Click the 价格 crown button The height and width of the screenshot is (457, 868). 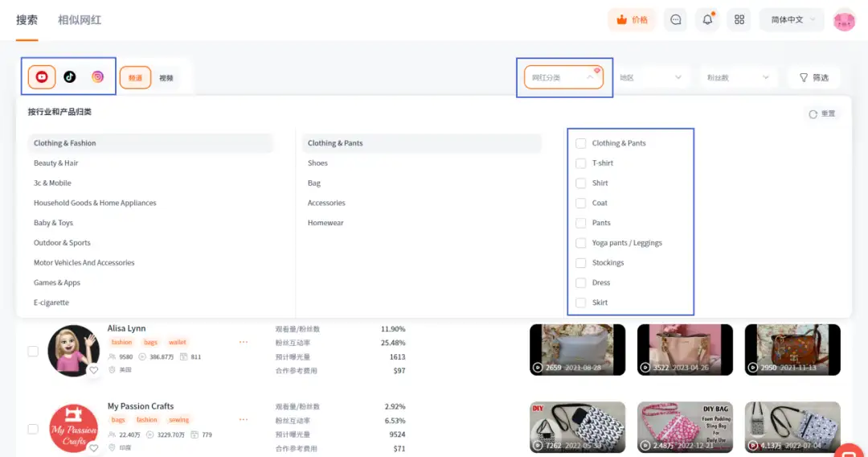(632, 20)
